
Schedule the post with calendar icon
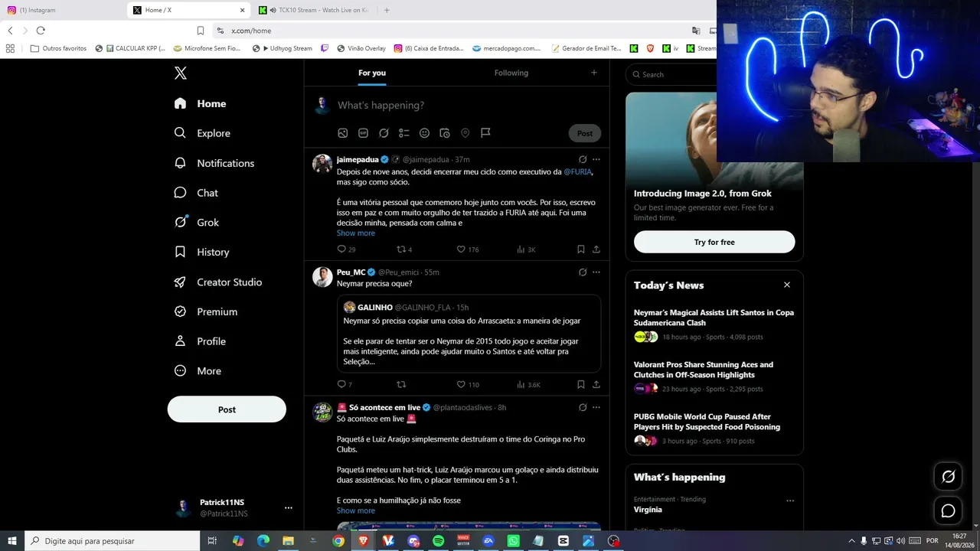(x=445, y=133)
